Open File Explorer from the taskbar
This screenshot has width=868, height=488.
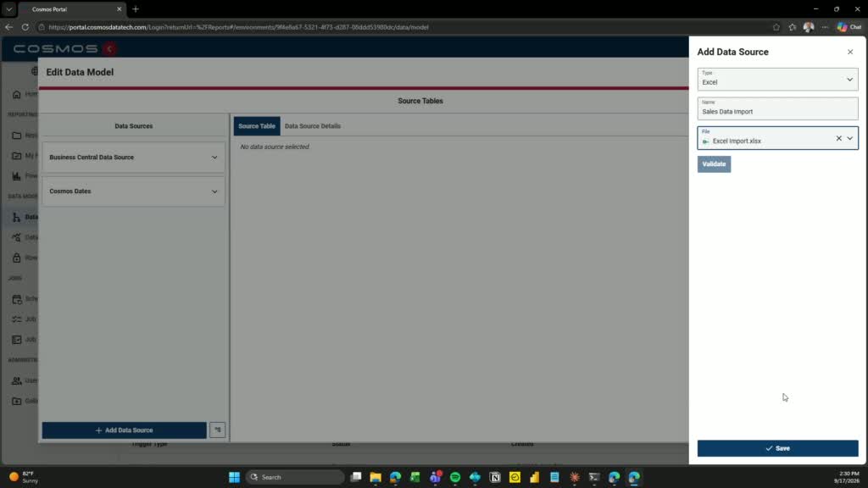coord(376,477)
